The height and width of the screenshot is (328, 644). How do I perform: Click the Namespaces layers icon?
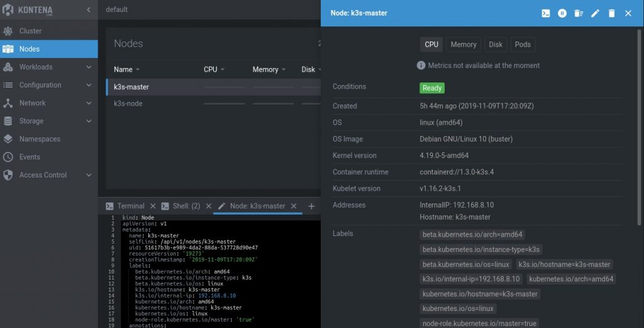pyautogui.click(x=8, y=139)
